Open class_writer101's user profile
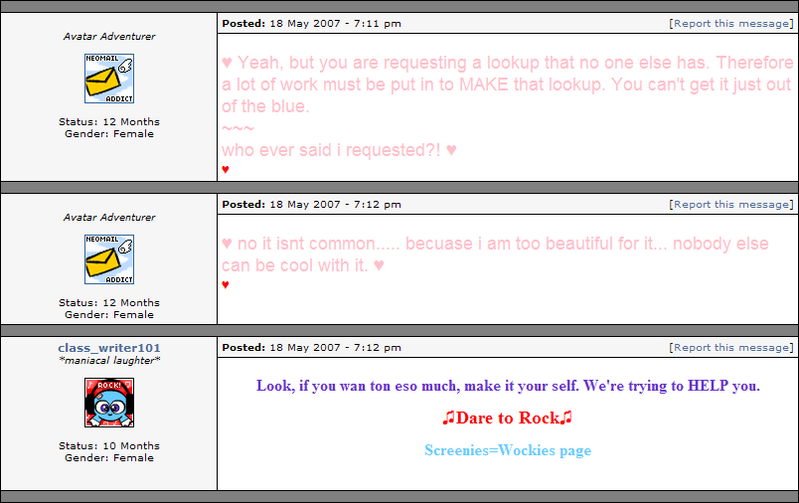Image resolution: width=799 pixels, height=503 pixels. pos(109,347)
